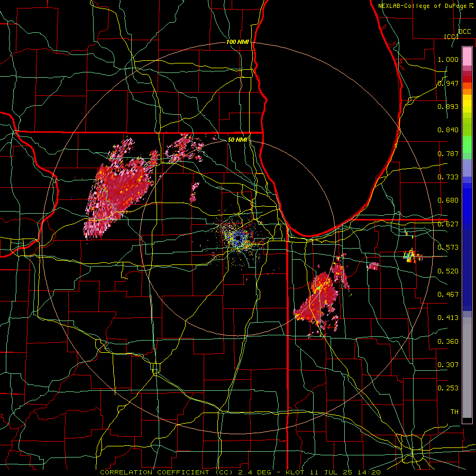
Task: Click the 0.893 scale value
Action: tap(448, 106)
